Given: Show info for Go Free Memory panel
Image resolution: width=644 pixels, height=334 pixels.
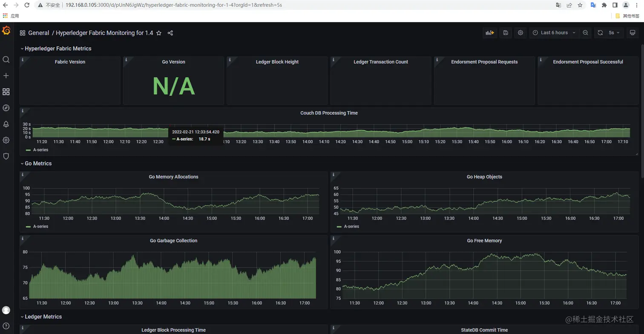Looking at the screenshot, I should [333, 238].
